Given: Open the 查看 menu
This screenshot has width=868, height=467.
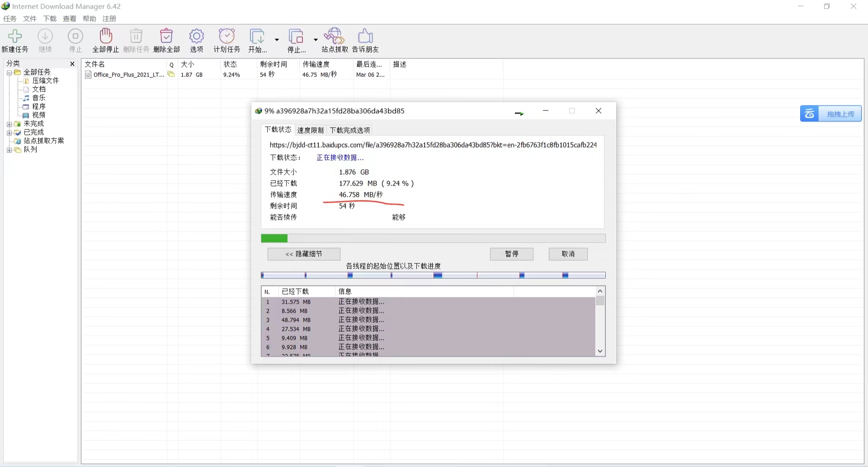Looking at the screenshot, I should pos(70,19).
